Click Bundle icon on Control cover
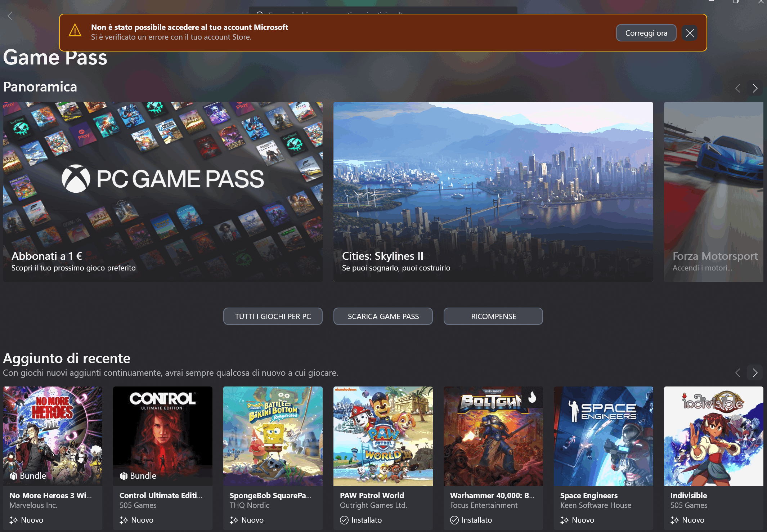 124,476
